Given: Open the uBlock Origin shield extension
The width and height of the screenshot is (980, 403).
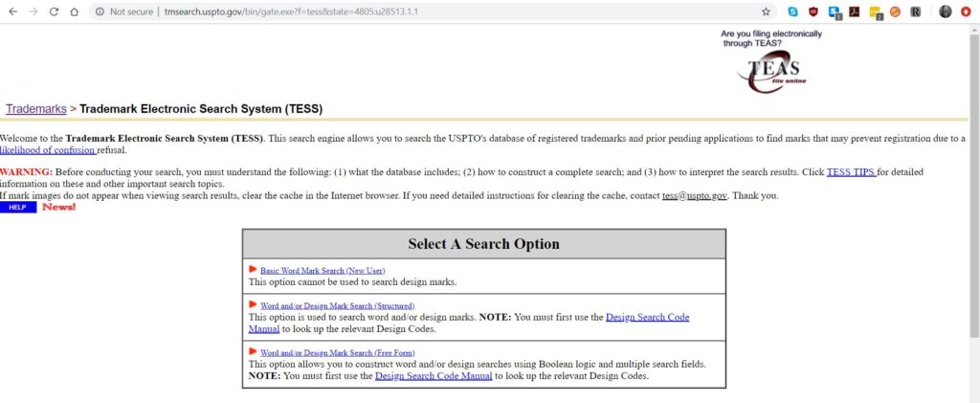Looking at the screenshot, I should [813, 11].
